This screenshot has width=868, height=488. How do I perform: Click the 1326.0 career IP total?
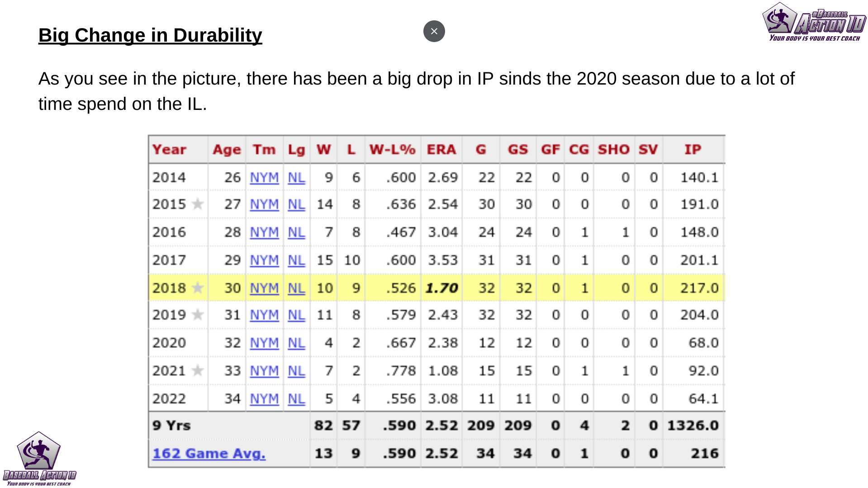(693, 426)
